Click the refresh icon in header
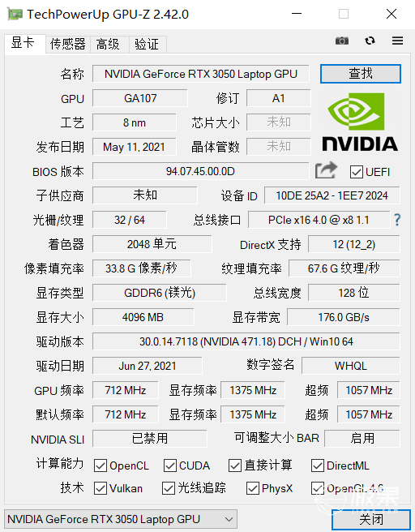Image resolution: width=415 pixels, height=532 pixels. [x=370, y=41]
